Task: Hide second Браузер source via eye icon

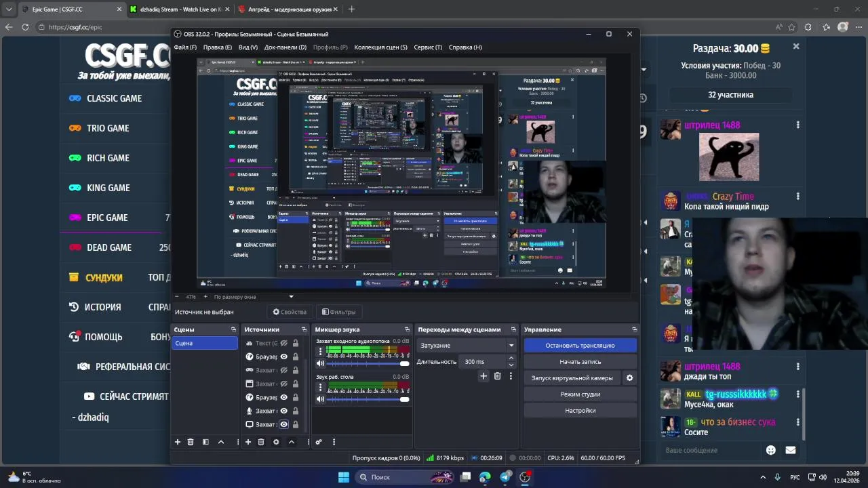Action: coord(284,397)
